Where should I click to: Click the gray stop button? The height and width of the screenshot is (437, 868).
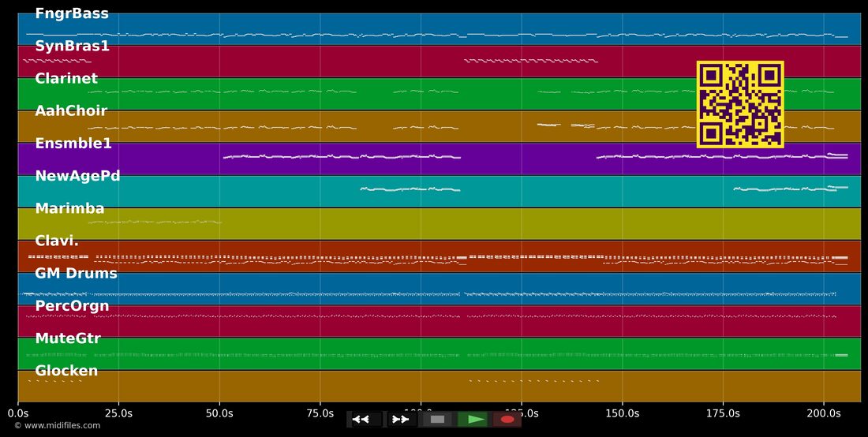[437, 420]
